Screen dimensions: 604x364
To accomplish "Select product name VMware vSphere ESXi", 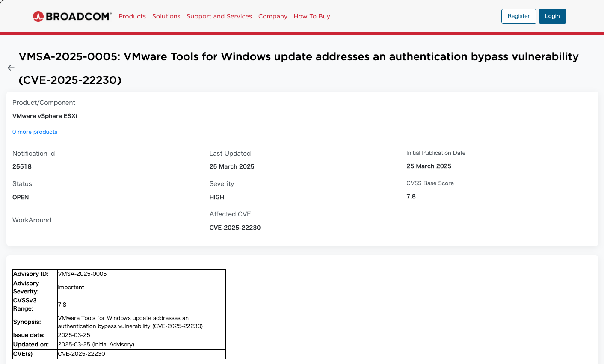I will coord(45,116).
